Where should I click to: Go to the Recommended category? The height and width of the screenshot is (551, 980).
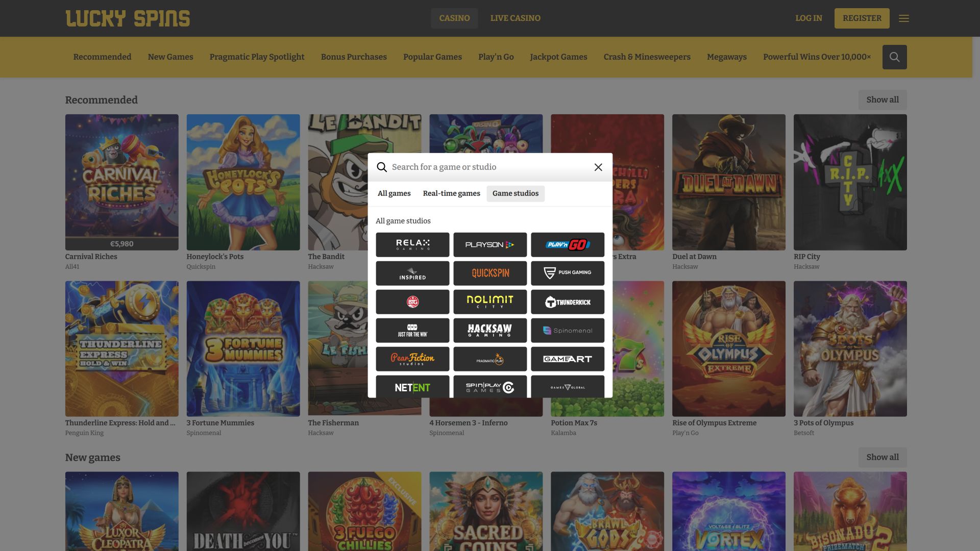102,57
